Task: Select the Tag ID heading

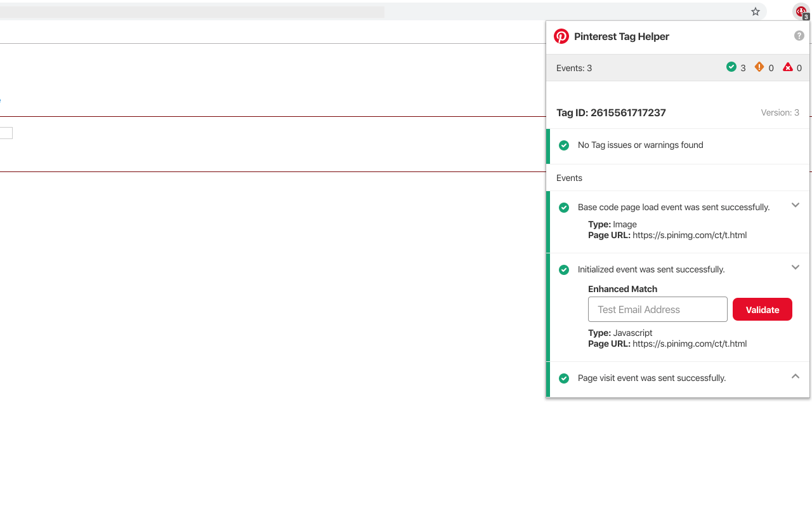Action: pyautogui.click(x=611, y=112)
